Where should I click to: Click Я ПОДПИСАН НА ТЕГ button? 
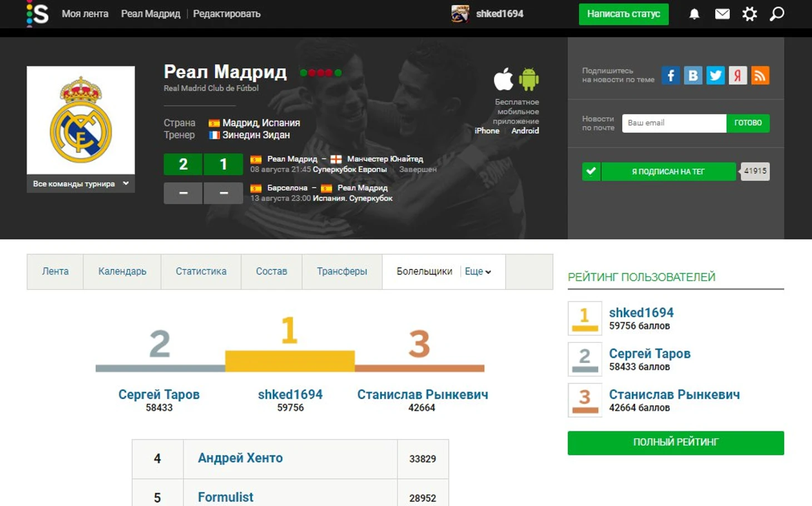pyautogui.click(x=668, y=171)
